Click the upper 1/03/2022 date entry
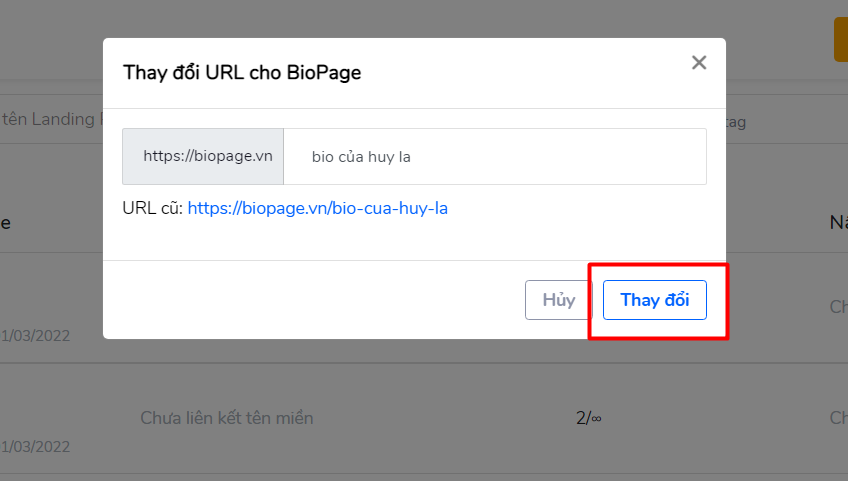This screenshot has height=481, width=848. tap(35, 335)
